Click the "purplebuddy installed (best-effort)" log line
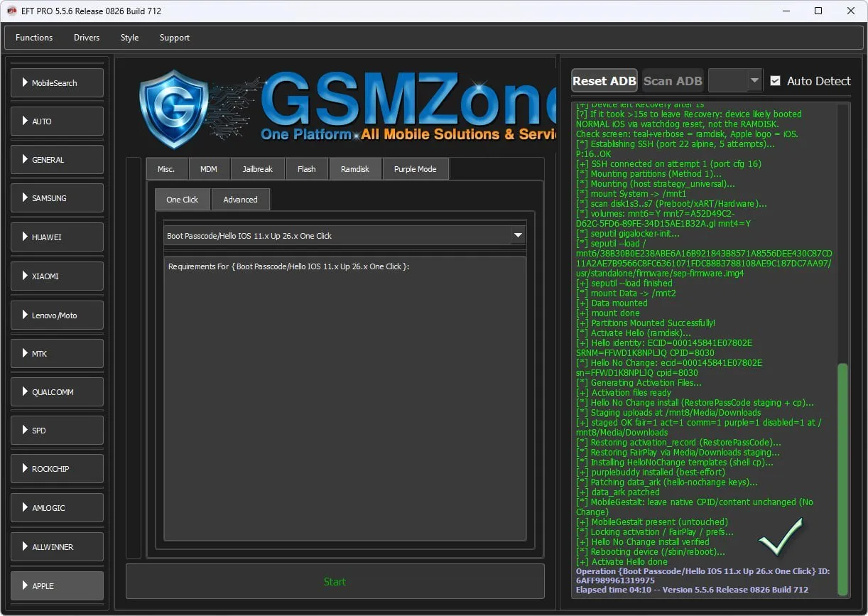 pos(651,472)
